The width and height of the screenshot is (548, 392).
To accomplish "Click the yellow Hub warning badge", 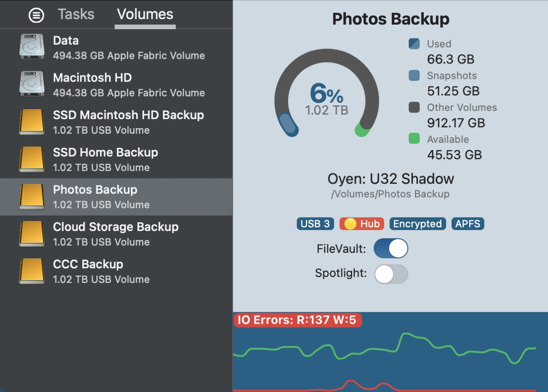I will click(362, 224).
